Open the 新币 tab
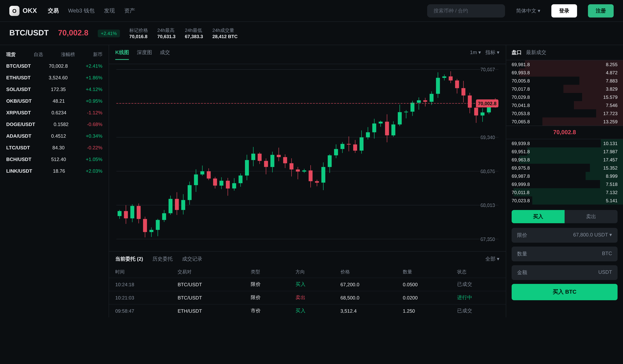This screenshot has height=364, width=623. point(98,54)
